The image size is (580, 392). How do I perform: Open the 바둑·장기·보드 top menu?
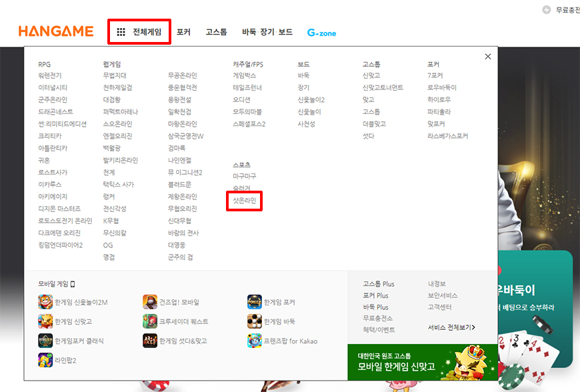click(267, 32)
